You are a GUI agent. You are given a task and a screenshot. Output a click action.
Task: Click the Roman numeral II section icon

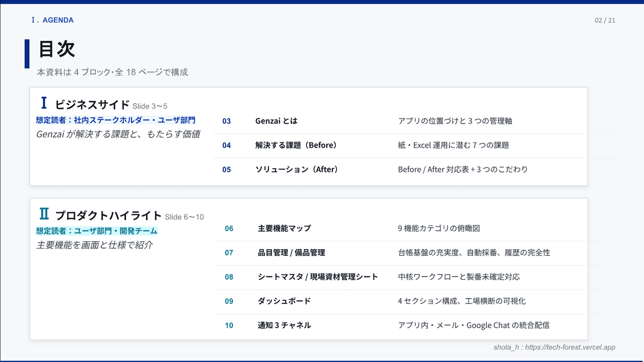tap(44, 214)
